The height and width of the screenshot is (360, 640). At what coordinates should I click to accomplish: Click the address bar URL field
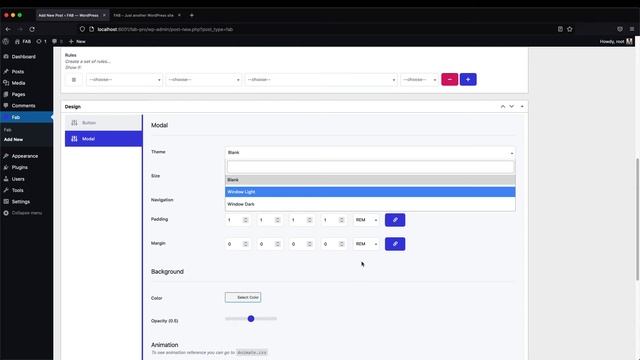point(165,29)
